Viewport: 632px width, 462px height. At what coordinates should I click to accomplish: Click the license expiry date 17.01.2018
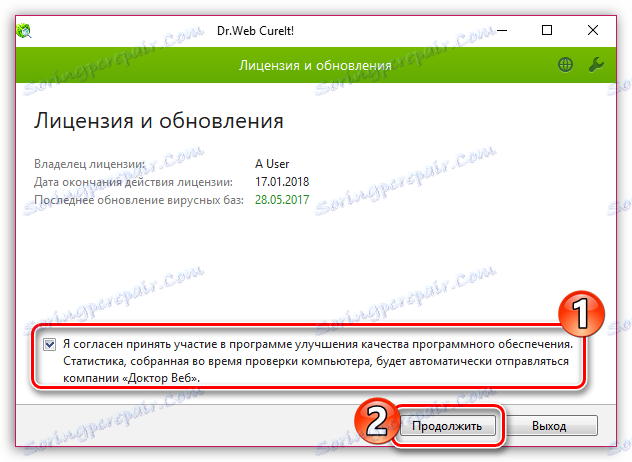pos(282,181)
